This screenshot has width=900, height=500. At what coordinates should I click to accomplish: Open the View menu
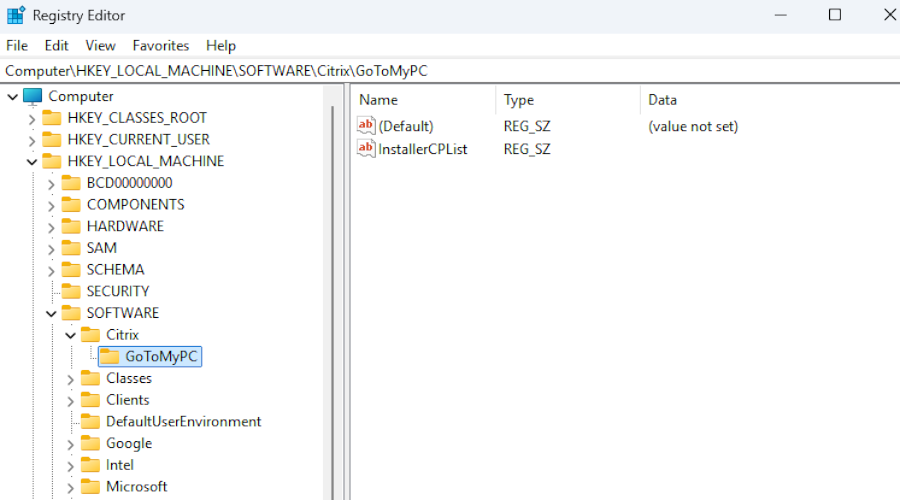tap(100, 45)
